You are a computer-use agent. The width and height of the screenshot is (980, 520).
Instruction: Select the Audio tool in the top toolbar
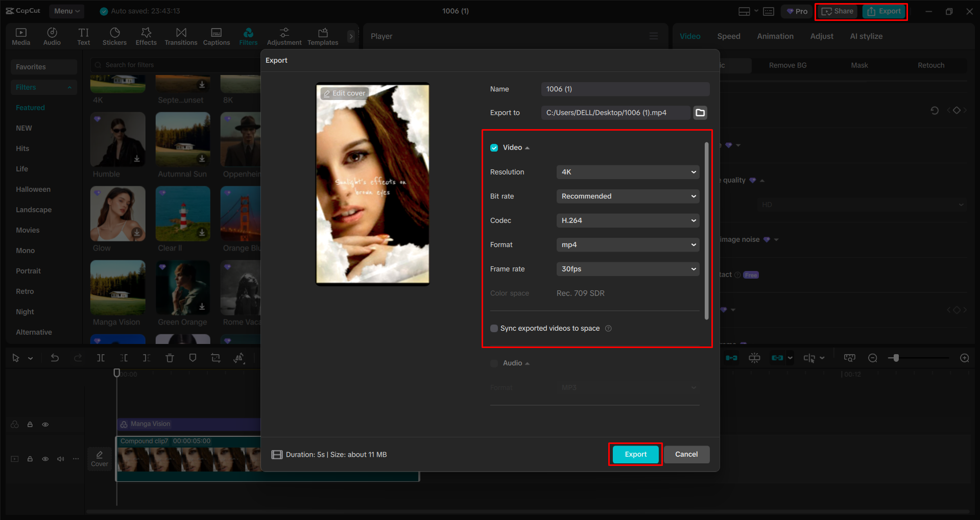point(52,36)
